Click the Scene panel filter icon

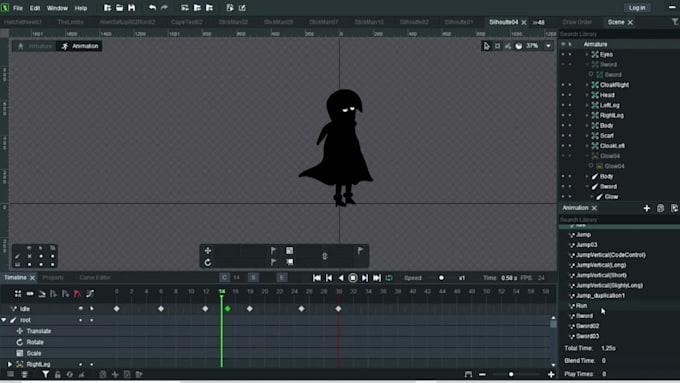pos(675,22)
